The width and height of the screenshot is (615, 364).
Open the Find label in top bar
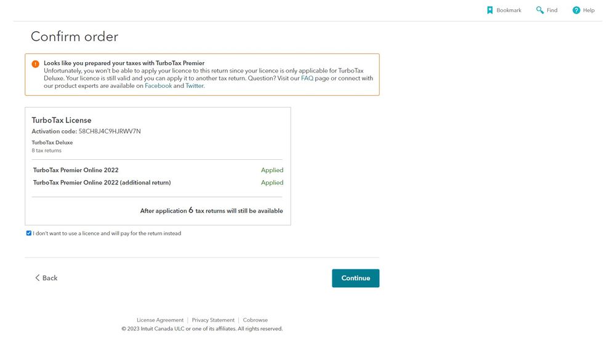552,10
